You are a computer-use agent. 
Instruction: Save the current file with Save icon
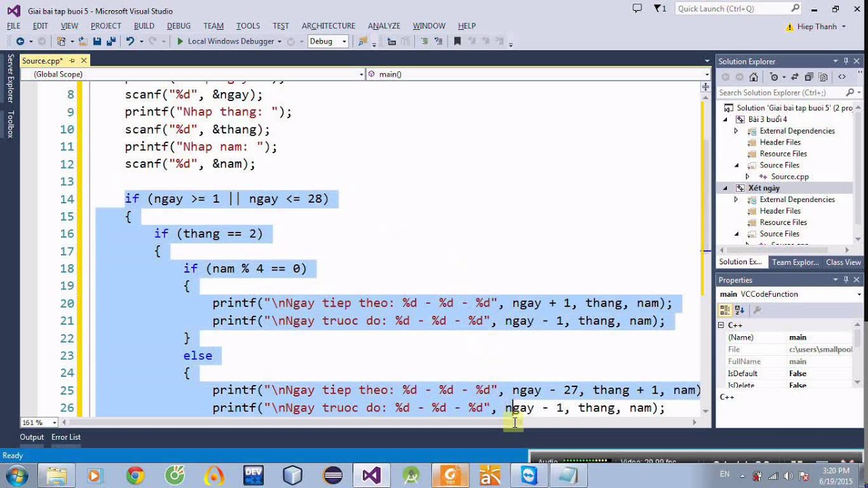point(97,41)
